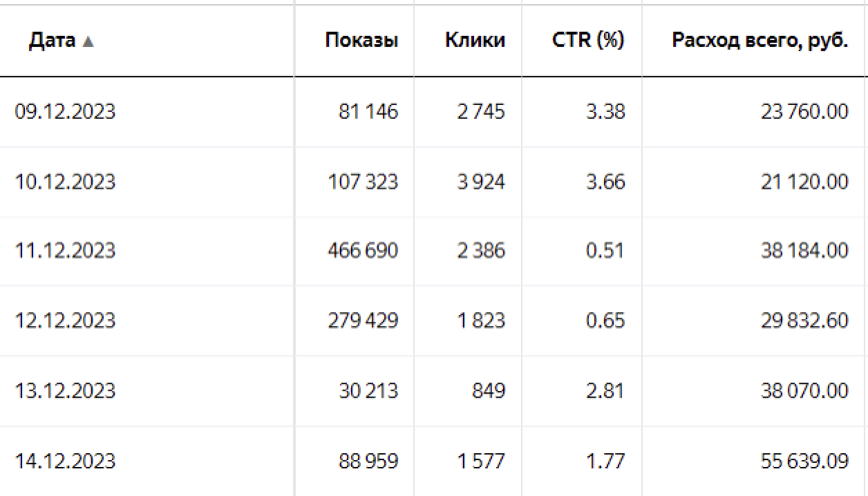
Task: Click the sort arrow next to Дата
Action: pyautogui.click(x=87, y=41)
